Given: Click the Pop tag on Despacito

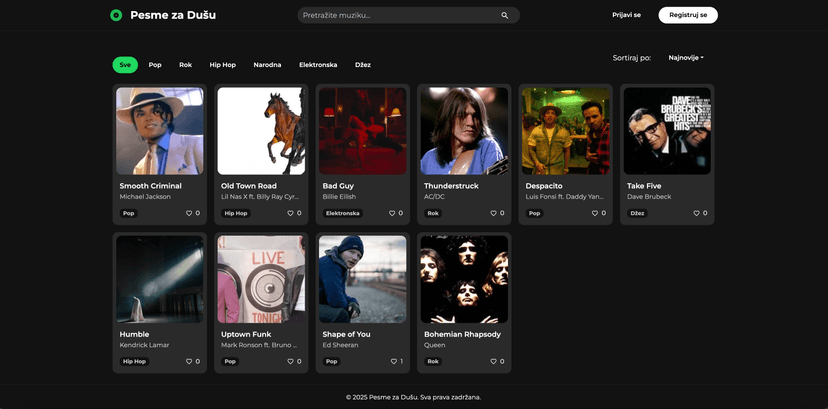Looking at the screenshot, I should point(534,213).
